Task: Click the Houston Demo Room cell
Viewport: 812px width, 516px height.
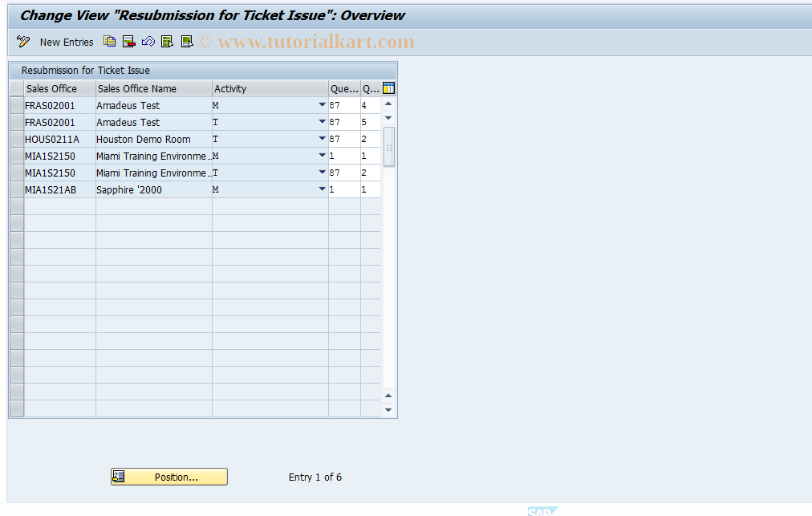Action: pyautogui.click(x=154, y=139)
